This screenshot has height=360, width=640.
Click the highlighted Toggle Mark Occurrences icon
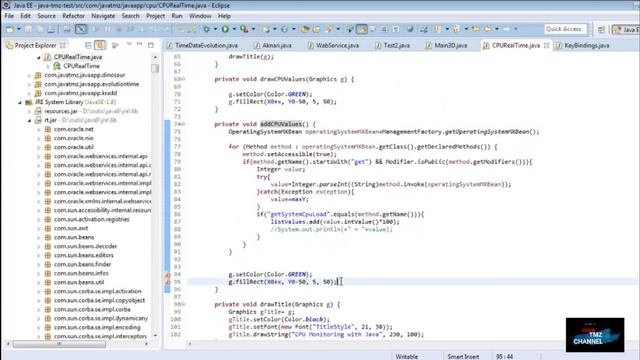click(x=362, y=29)
